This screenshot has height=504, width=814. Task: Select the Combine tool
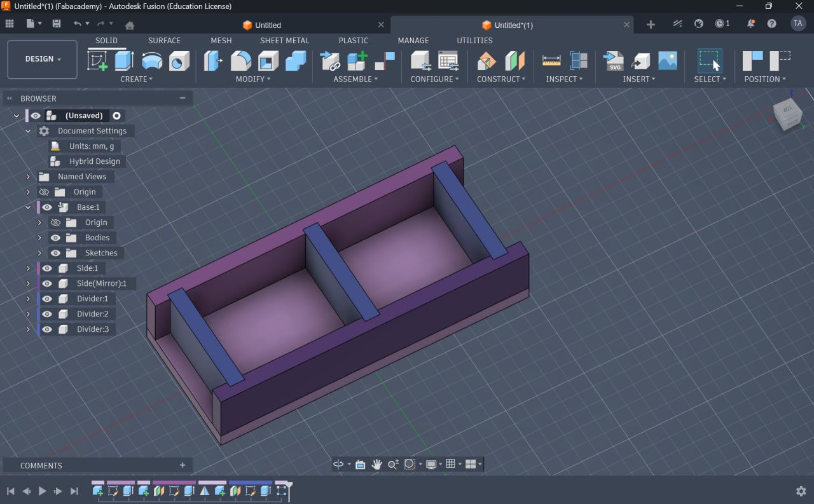[296, 61]
